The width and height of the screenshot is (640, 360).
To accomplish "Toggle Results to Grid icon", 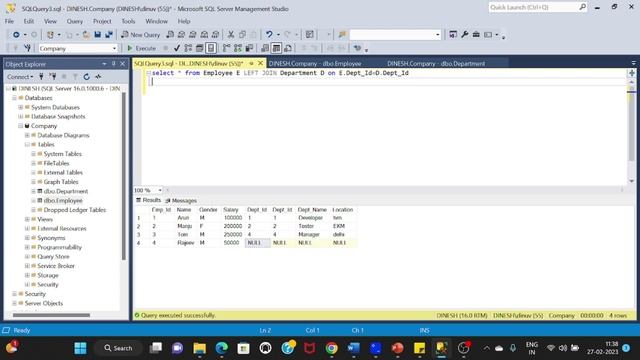I will (276, 48).
